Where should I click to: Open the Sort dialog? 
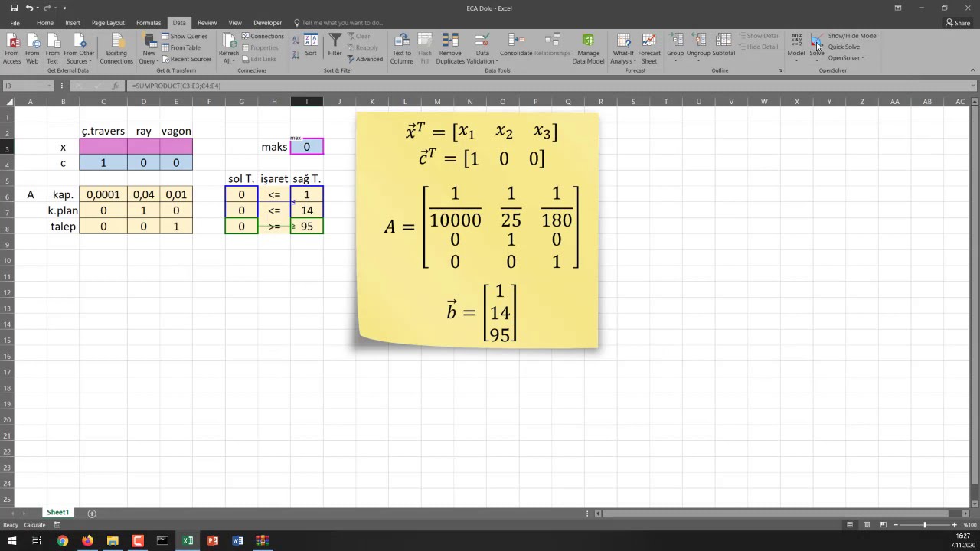coord(311,45)
